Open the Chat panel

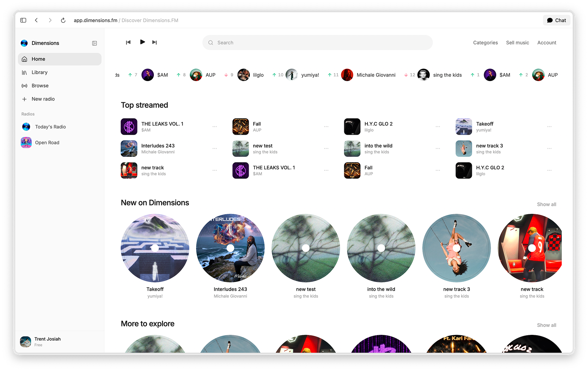tap(556, 20)
